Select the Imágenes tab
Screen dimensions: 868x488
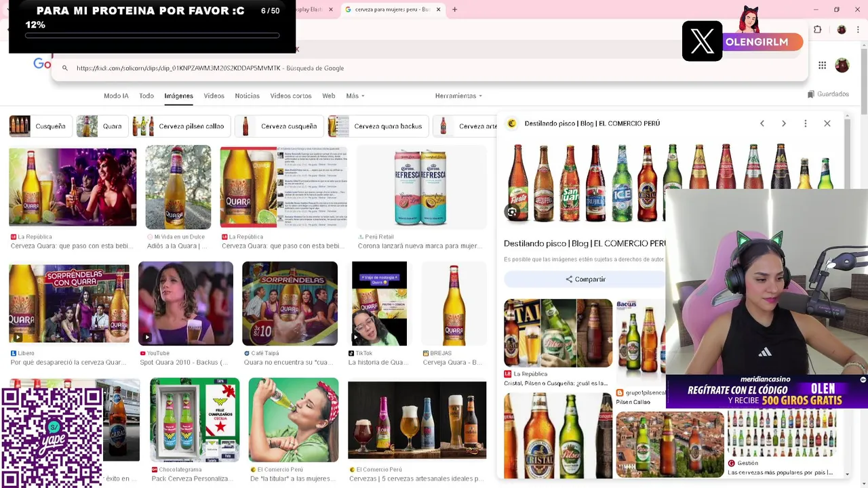click(178, 96)
